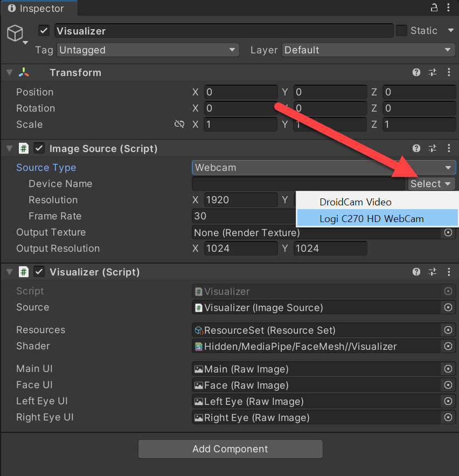Click ResourceSet (Resource Set) reference

[316, 330]
